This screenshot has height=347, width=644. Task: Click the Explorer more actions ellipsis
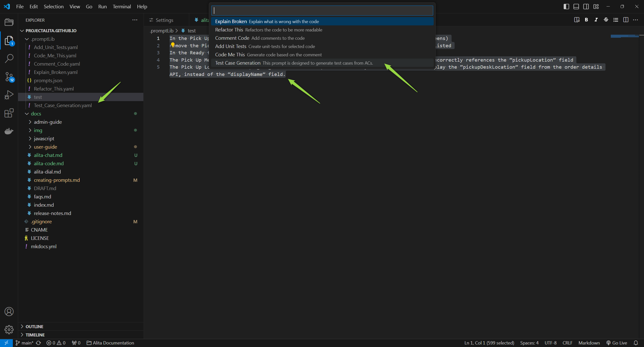point(135,20)
